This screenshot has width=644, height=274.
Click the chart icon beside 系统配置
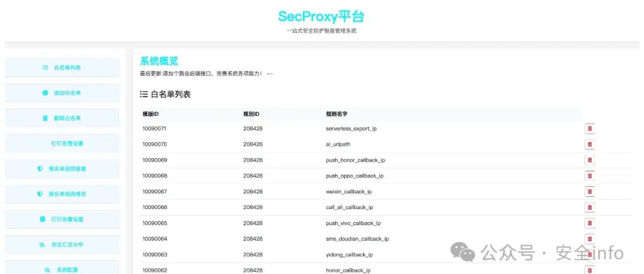coord(47,270)
